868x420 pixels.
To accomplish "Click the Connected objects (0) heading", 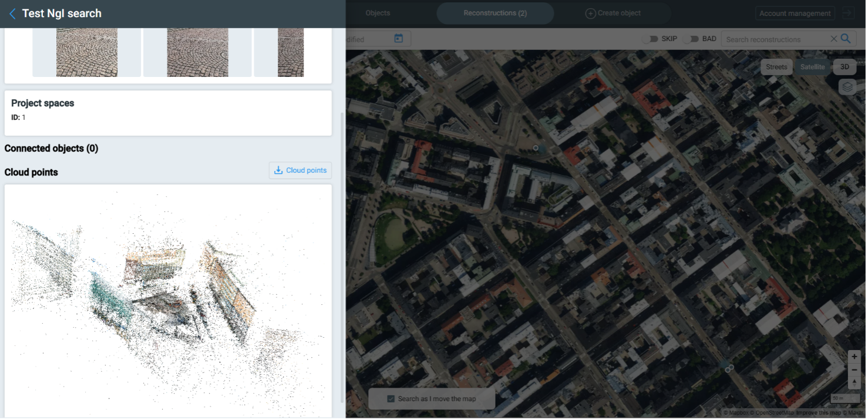I will pos(51,149).
